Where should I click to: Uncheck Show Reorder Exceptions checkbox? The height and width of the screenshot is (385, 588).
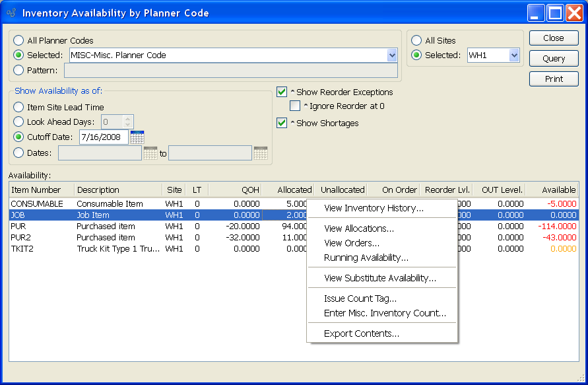point(282,92)
